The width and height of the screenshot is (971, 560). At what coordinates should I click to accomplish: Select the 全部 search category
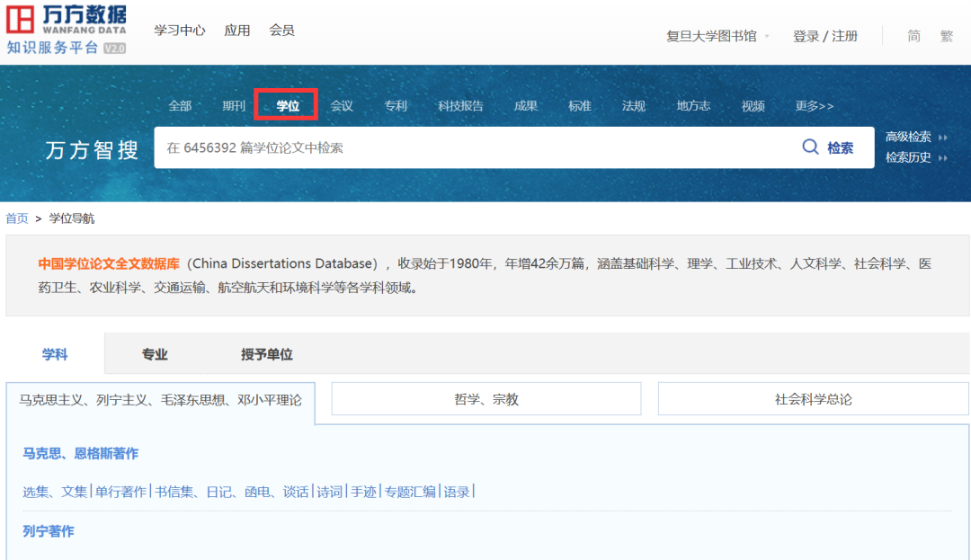click(180, 106)
